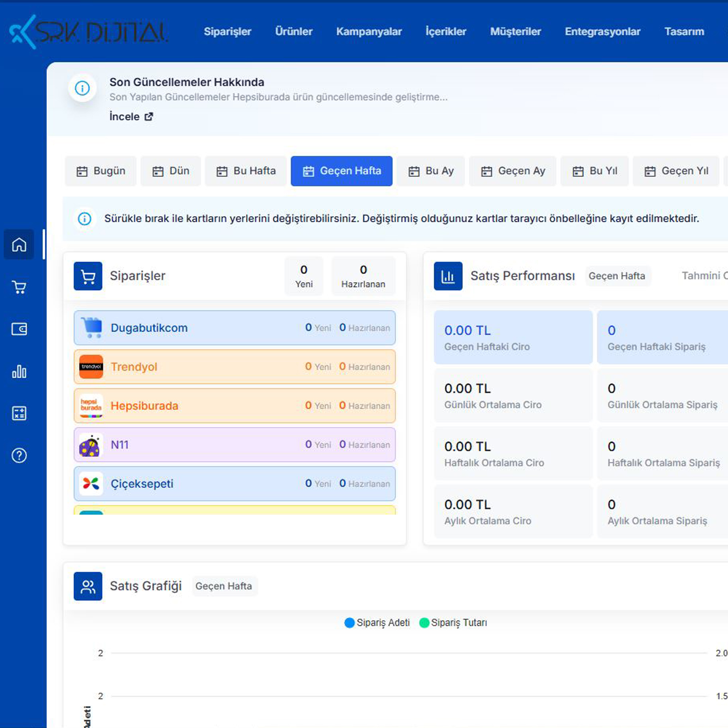This screenshot has height=728, width=728.
Task: Click the SRK Dijital logo
Action: pos(89,32)
